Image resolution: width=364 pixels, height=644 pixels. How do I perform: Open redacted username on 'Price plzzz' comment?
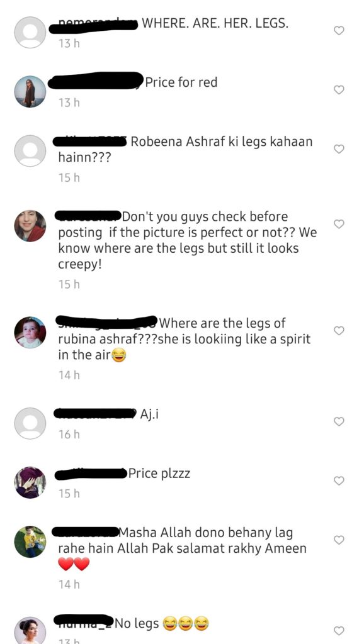91,474
